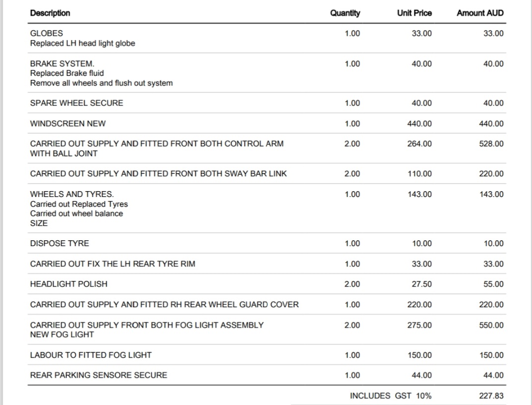
Task: Click the REAR PARKING SENSORE SECURE description
Action: [x=99, y=375]
